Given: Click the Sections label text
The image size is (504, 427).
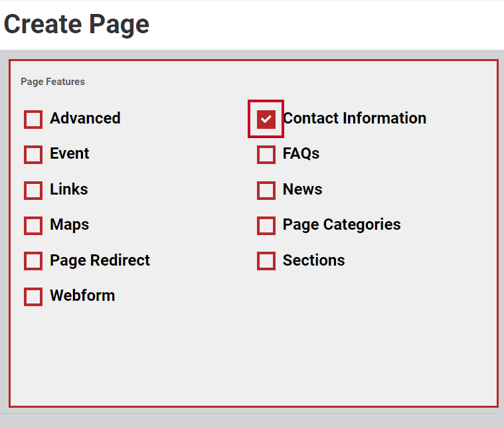Looking at the screenshot, I should [x=313, y=260].
